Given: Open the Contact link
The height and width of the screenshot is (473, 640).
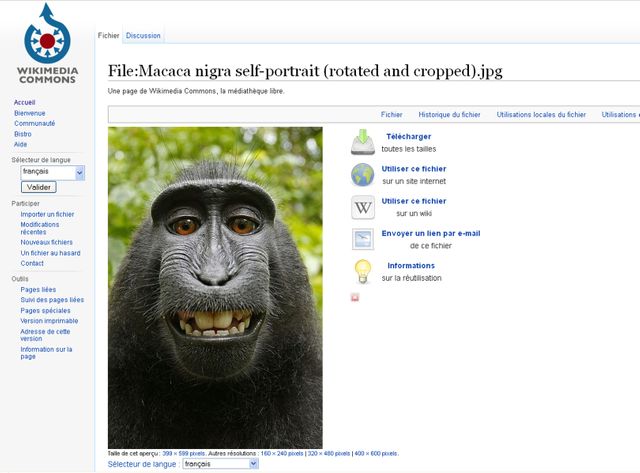Looking at the screenshot, I should point(32,264).
